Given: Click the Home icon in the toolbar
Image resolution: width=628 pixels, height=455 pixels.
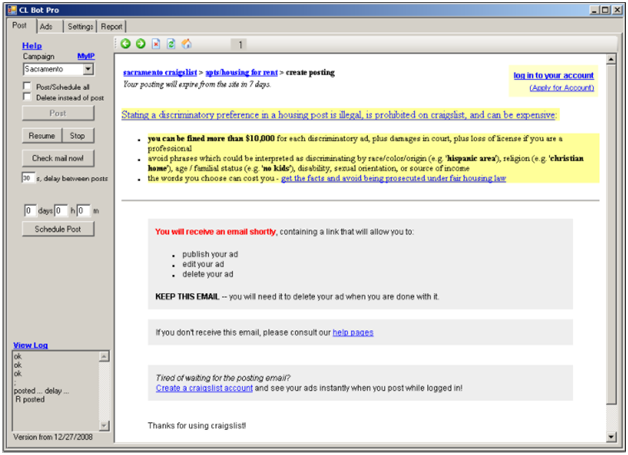Looking at the screenshot, I should 186,44.
